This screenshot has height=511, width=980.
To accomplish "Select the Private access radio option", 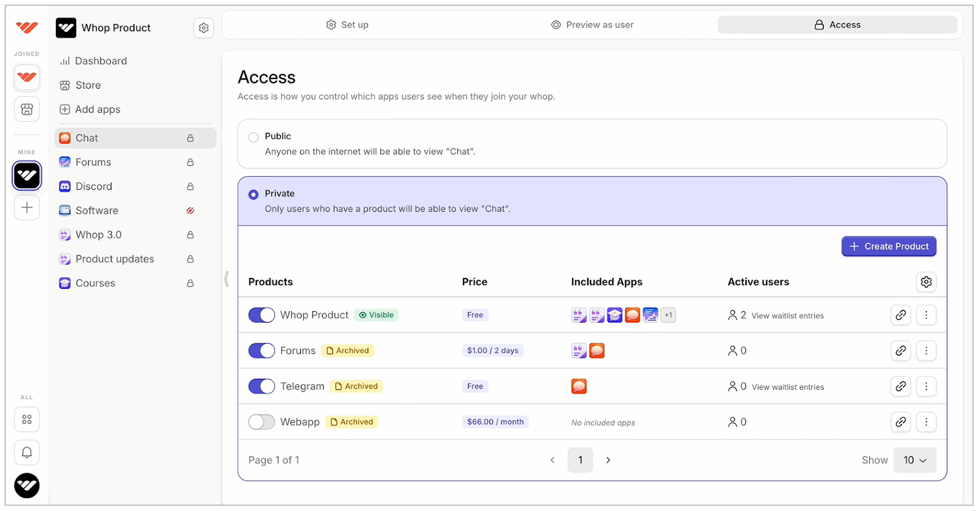I will (x=254, y=195).
